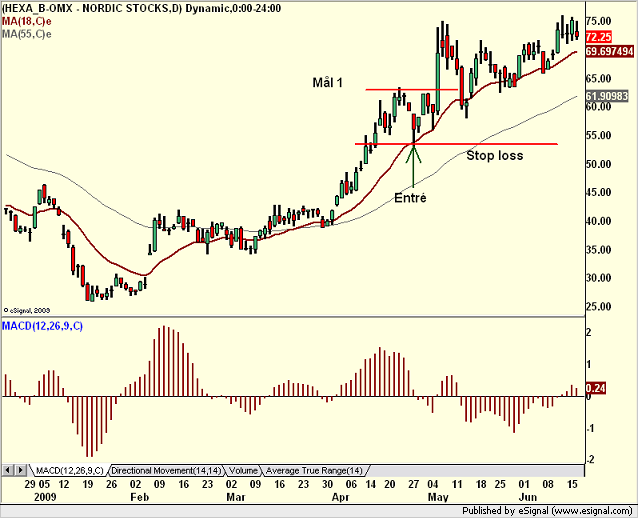Click Published by eSignal (www.esignal.com) text

[x=547, y=511]
